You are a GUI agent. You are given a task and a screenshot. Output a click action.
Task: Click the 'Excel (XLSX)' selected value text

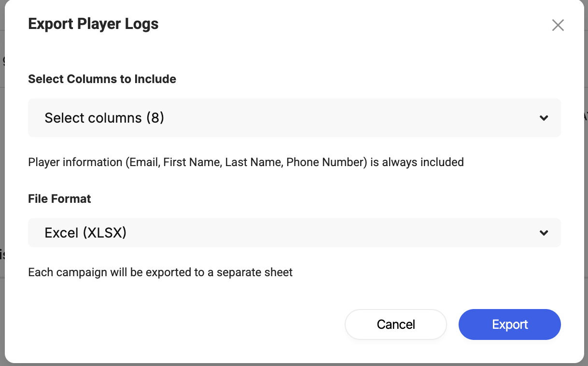click(86, 233)
